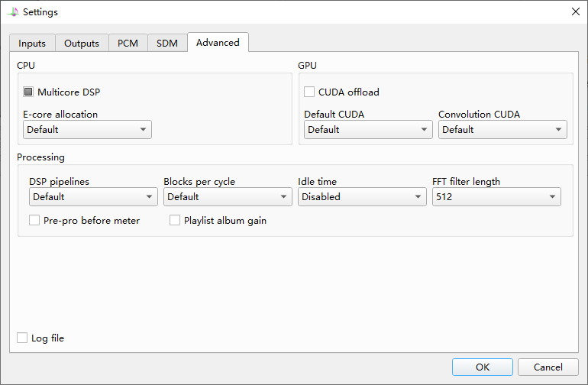Go to the SDM tab
The image size is (588, 385).
pos(167,44)
